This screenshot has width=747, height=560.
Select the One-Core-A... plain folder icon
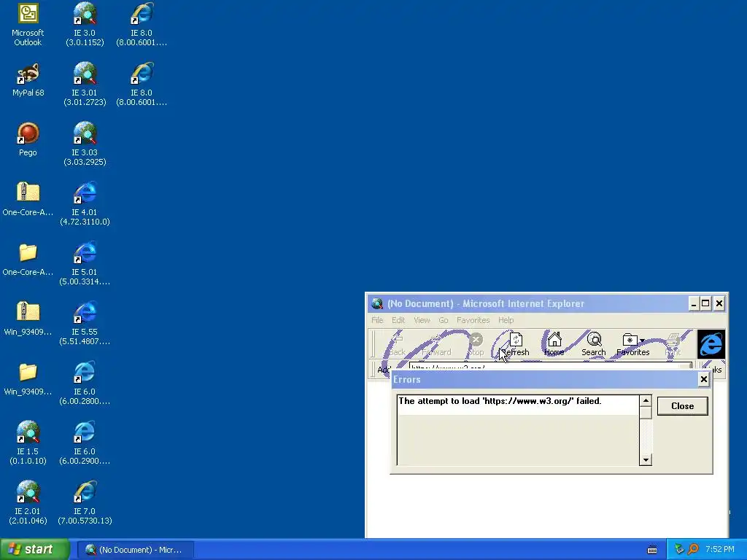pos(28,260)
